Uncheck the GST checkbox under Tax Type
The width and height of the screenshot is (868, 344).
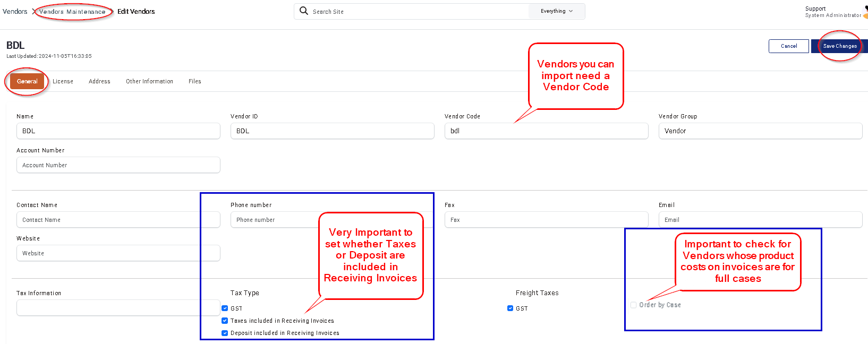click(x=225, y=308)
